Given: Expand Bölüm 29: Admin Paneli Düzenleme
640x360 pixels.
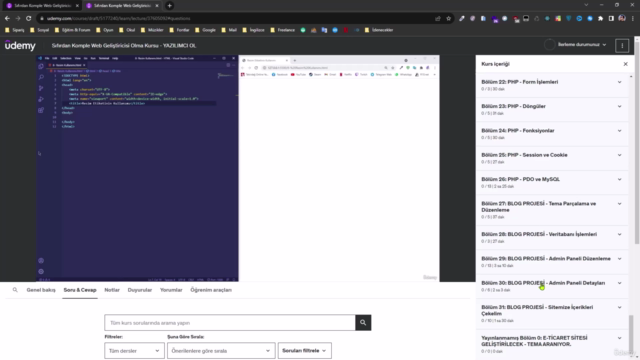Looking at the screenshot, I should (552, 262).
